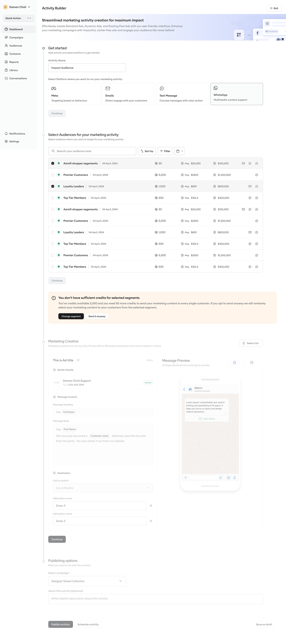Viewport: 286px width, 644px height.
Task: Open the Sort by menu
Action: [147, 151]
